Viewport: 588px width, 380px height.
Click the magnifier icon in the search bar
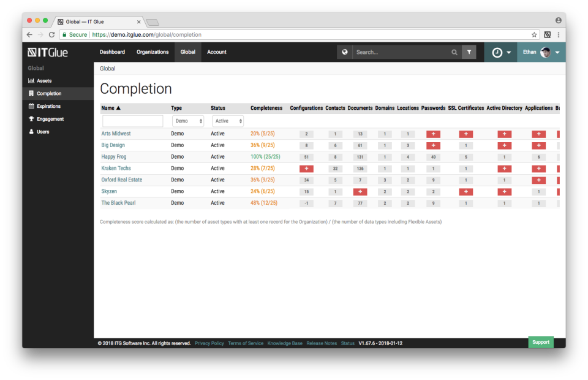point(454,52)
